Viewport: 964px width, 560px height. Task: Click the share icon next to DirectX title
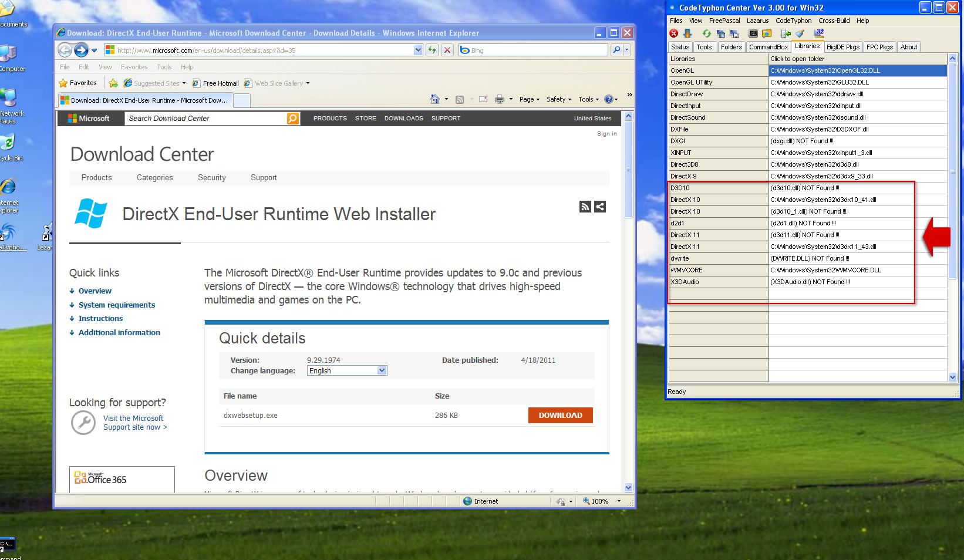pos(600,207)
